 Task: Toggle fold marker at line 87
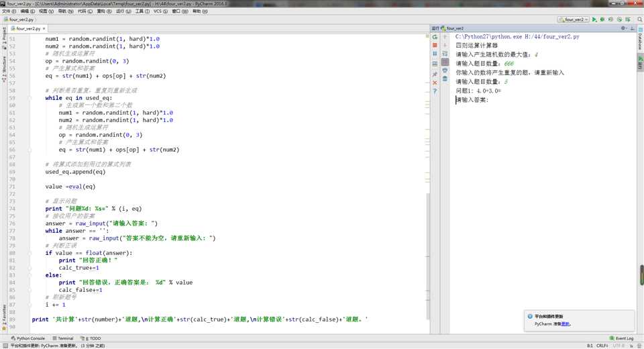[30, 305]
